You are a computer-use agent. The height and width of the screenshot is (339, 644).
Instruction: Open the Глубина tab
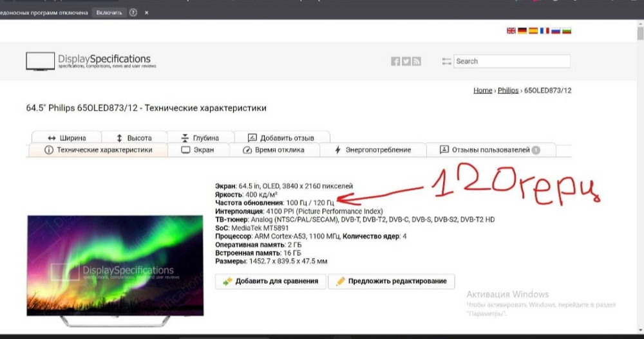pos(201,138)
